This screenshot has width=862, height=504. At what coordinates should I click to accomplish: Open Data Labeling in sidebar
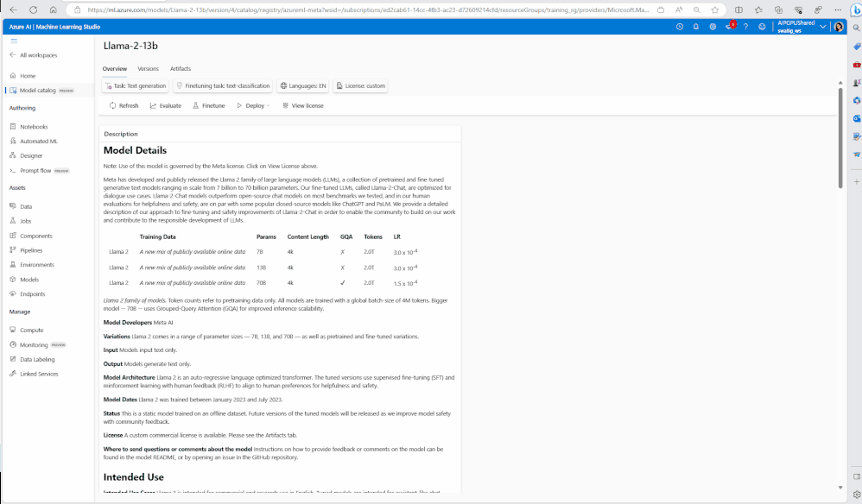(33, 359)
